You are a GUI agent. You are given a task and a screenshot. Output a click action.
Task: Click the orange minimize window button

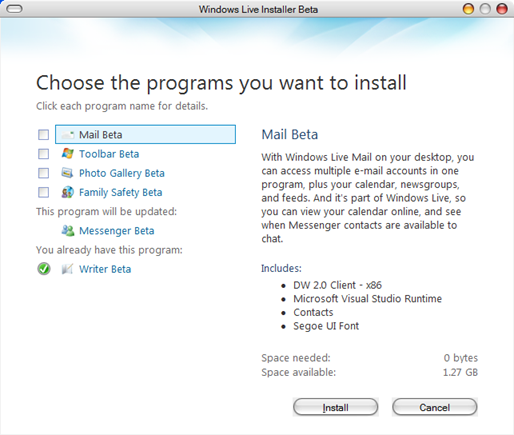468,9
